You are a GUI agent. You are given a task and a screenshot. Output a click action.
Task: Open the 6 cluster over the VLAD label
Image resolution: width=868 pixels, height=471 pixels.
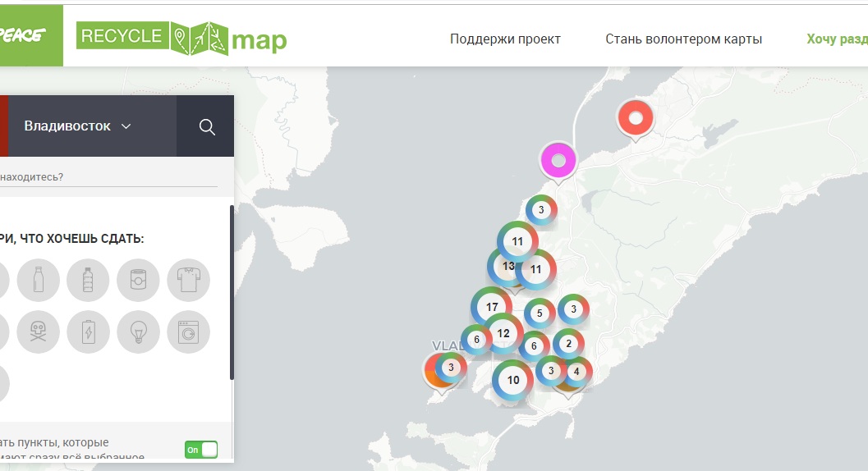coord(476,340)
